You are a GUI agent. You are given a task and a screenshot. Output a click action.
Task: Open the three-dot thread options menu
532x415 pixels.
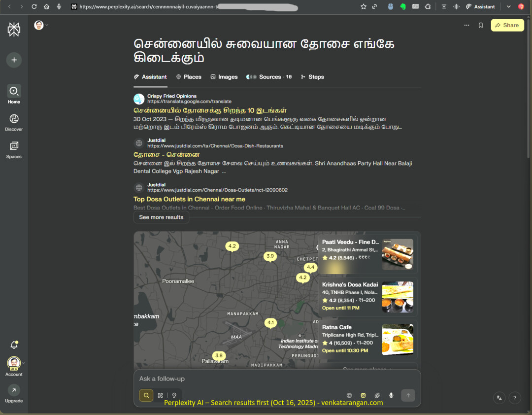pyautogui.click(x=466, y=25)
